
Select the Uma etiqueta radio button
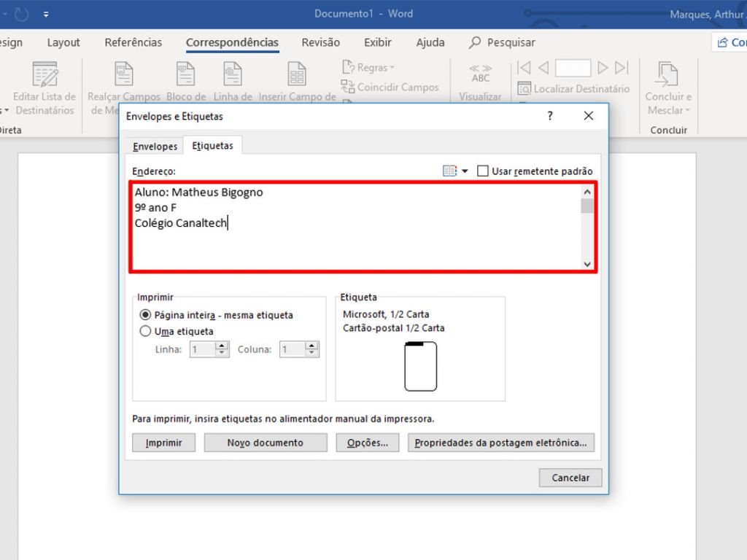[145, 331]
